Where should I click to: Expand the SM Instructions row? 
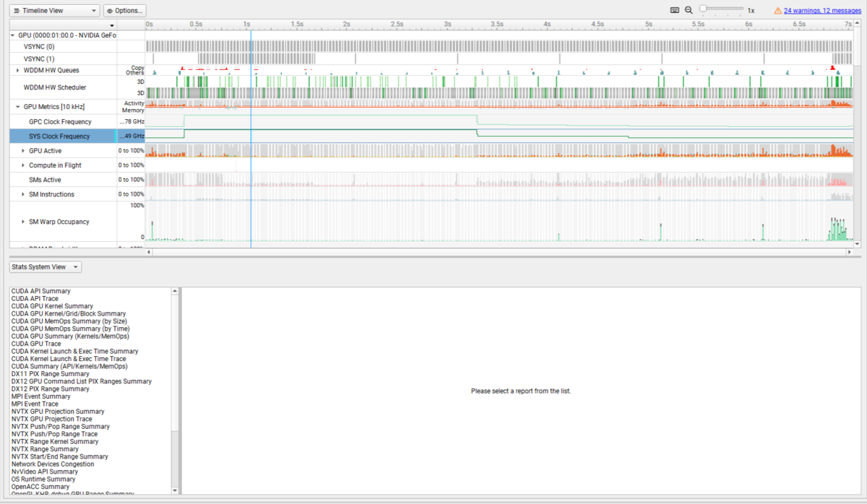(x=23, y=194)
